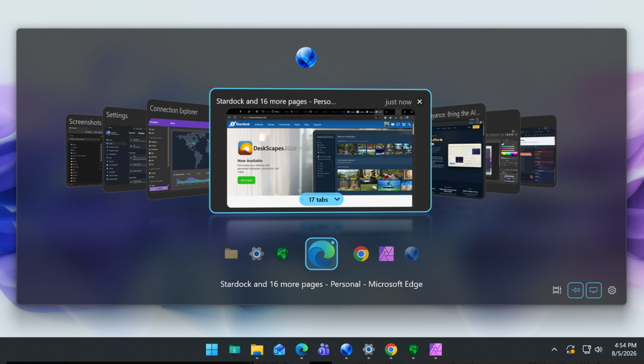Launch Outlook from the taskbar

click(x=279, y=350)
